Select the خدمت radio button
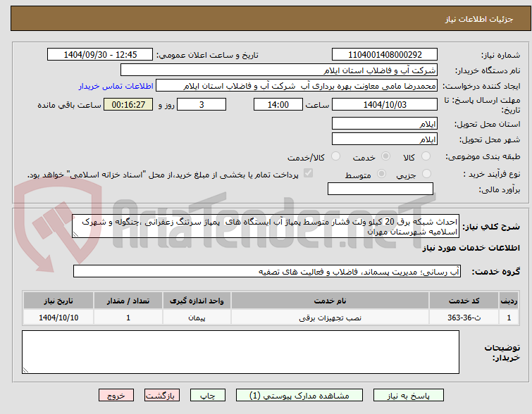 coord(385,156)
